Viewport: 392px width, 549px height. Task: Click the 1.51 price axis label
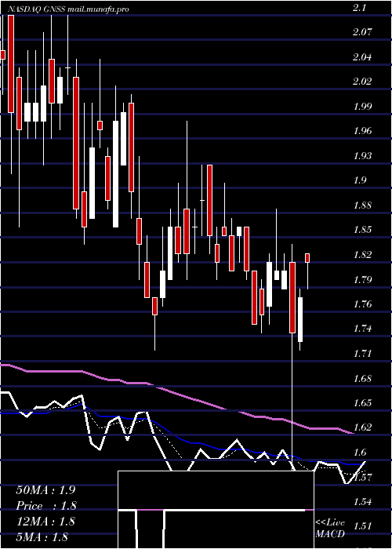coord(362,526)
